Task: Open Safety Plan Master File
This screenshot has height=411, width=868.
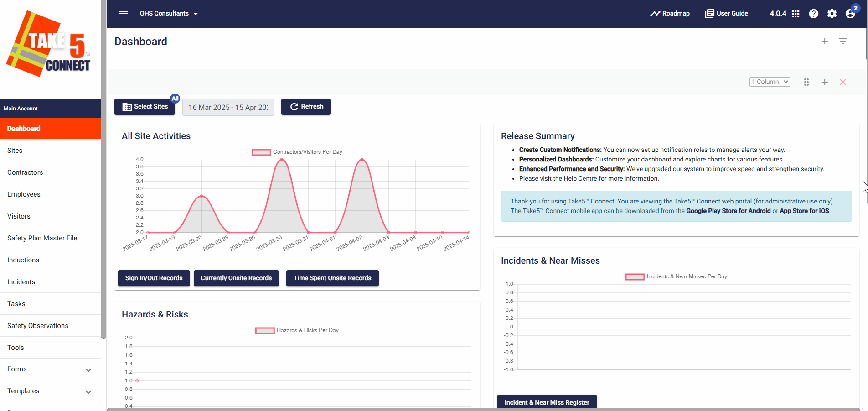Action: pos(50,238)
